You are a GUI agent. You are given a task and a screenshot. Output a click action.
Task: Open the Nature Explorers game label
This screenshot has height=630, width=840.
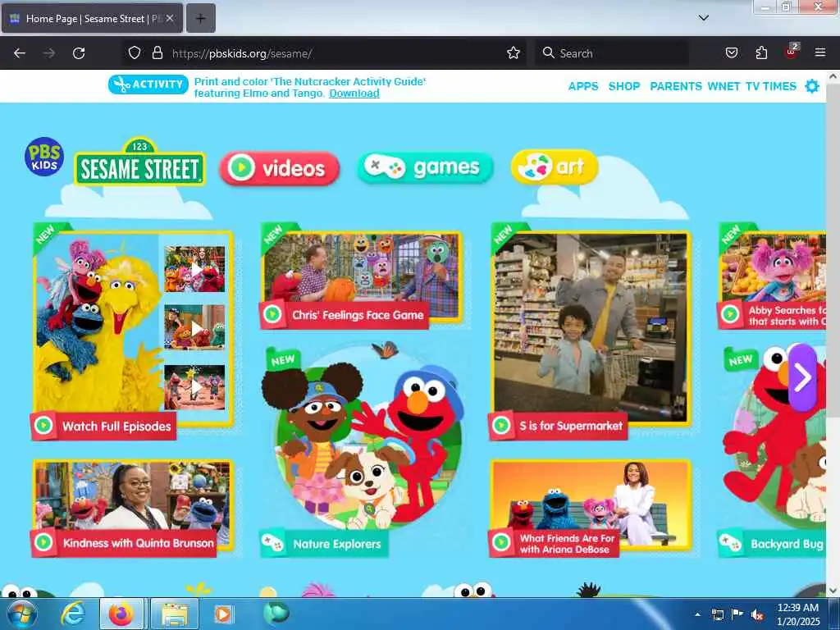(336, 545)
